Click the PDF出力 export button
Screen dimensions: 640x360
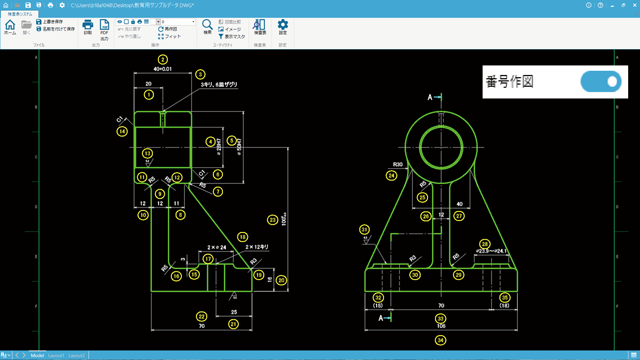(x=104, y=30)
